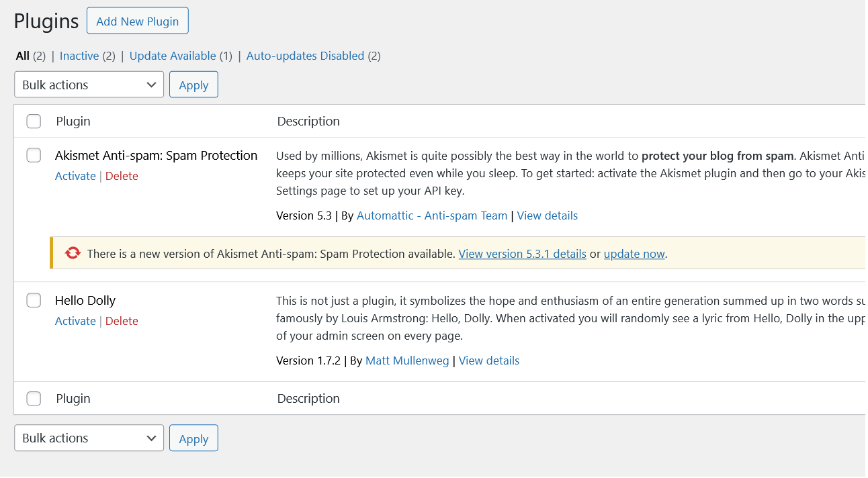This screenshot has width=868, height=478.
Task: Click the update now link
Action: pyautogui.click(x=634, y=254)
